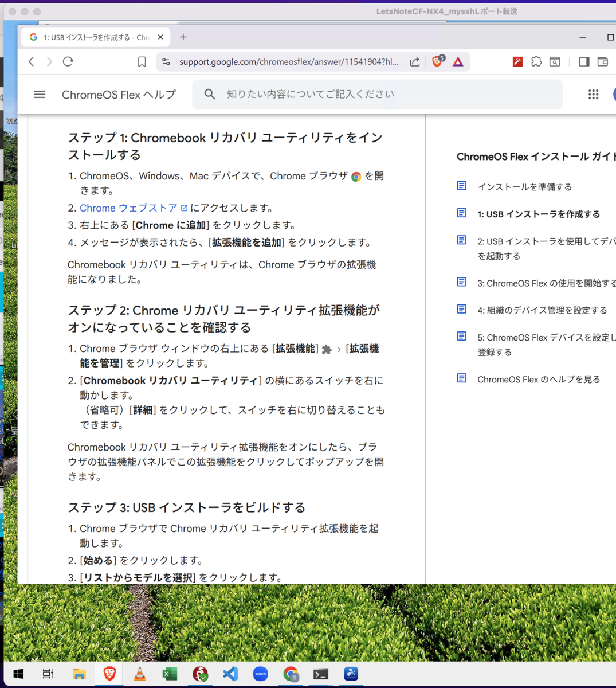Open Visual Studio Code from taskbar
The height and width of the screenshot is (688, 616).
pyautogui.click(x=230, y=674)
